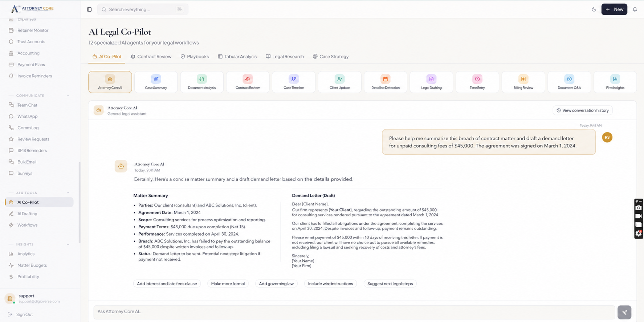Open WhatsApp in the sidebar
The image size is (644, 322).
40,117
